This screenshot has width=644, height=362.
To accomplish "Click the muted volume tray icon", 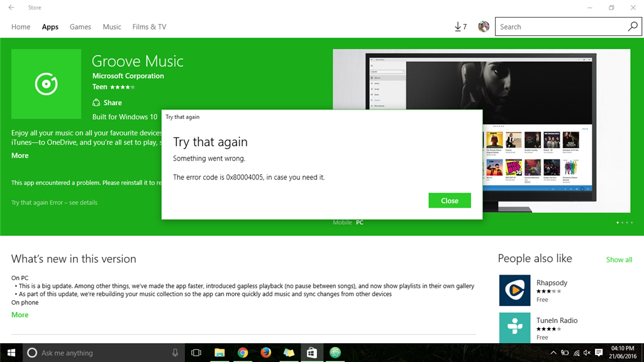I will click(587, 353).
